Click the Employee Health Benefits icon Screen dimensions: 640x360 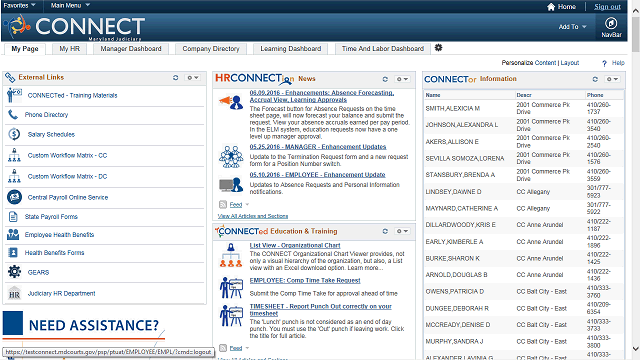pyautogui.click(x=13, y=235)
